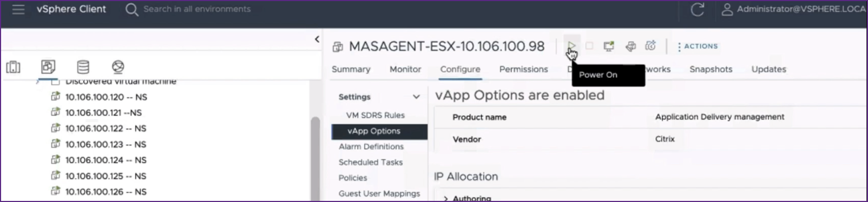The width and height of the screenshot is (868, 202).
Task: Collapse the Settings section chevron
Action: 416,97
